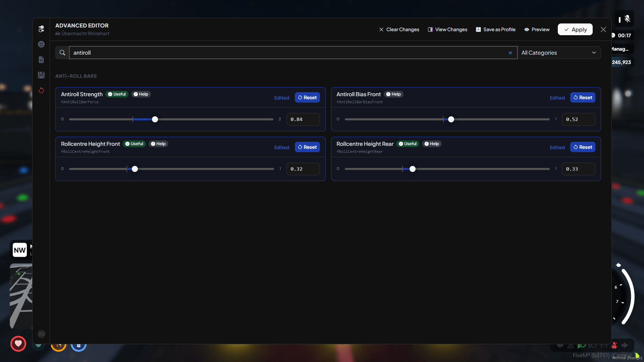This screenshot has width=644, height=362.
Task: Click the Antiroll Bias Front value field
Action: (x=578, y=119)
